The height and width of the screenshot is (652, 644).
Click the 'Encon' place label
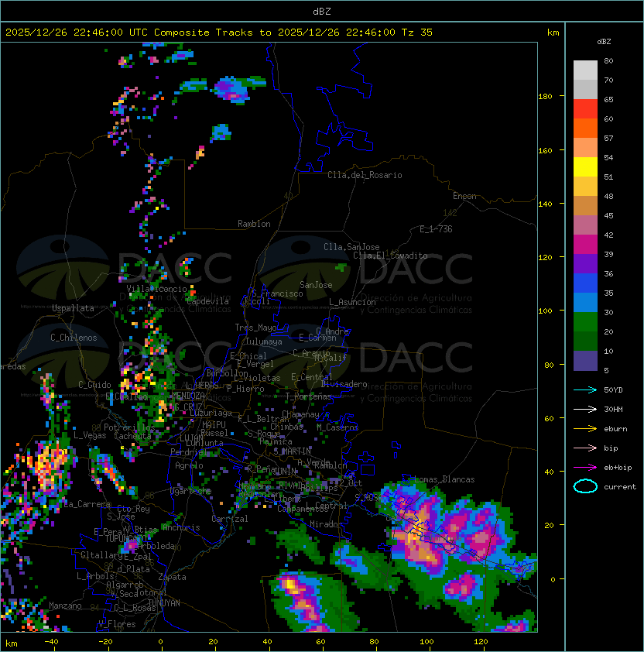point(464,196)
